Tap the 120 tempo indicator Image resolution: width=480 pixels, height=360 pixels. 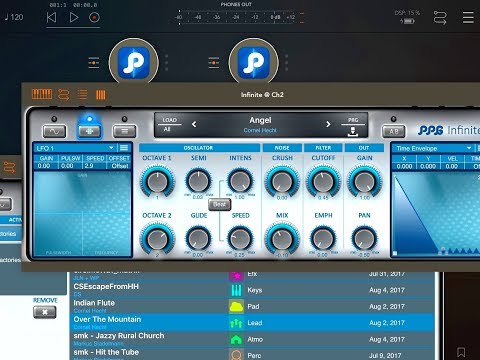point(14,17)
